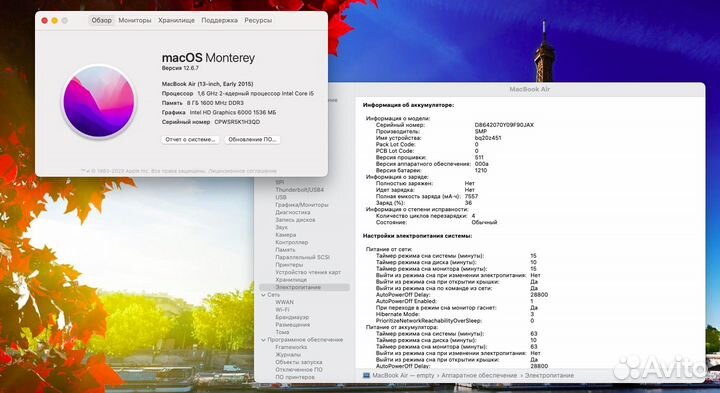The width and height of the screenshot is (720, 393).
Task: Click the Имя устройства value bq20z451
Action: pos(488,138)
